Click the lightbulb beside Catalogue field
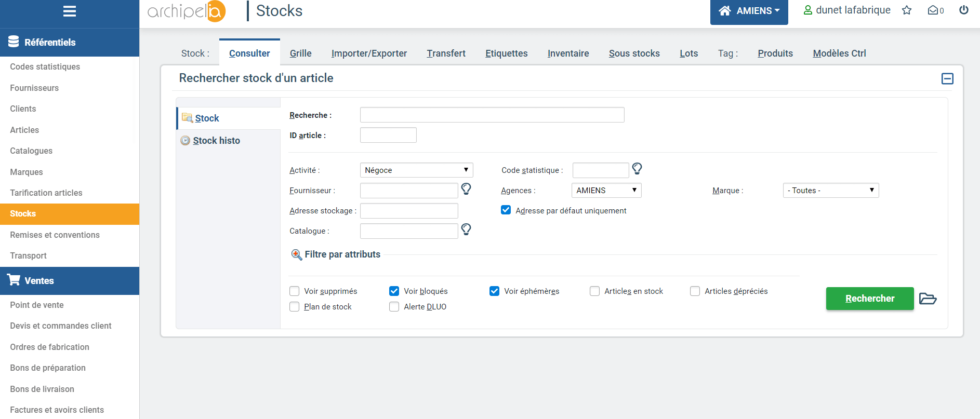Viewport: 980px width, 419px height. coord(466,229)
